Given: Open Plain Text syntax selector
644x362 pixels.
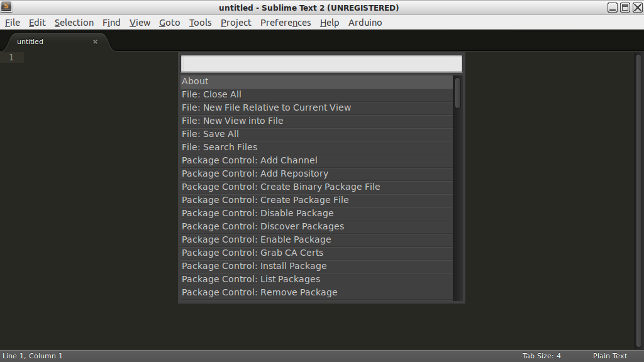Looking at the screenshot, I should click(610, 356).
